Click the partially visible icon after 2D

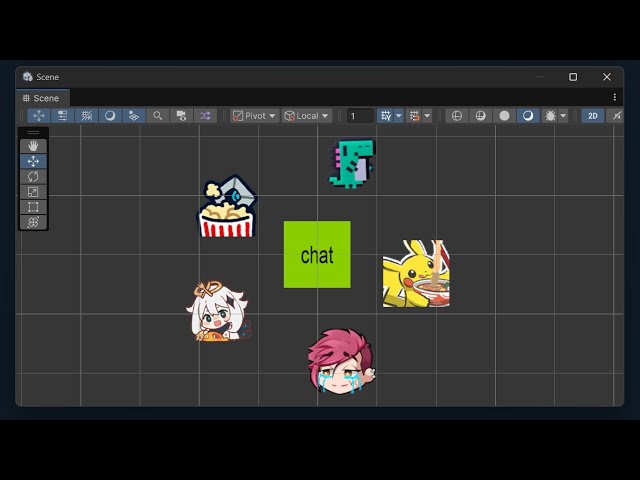(x=616, y=116)
